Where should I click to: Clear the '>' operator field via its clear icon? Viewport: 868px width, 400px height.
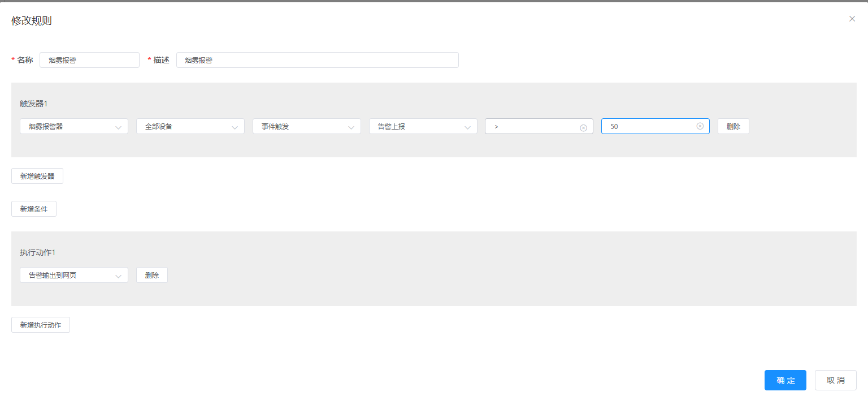[584, 128]
